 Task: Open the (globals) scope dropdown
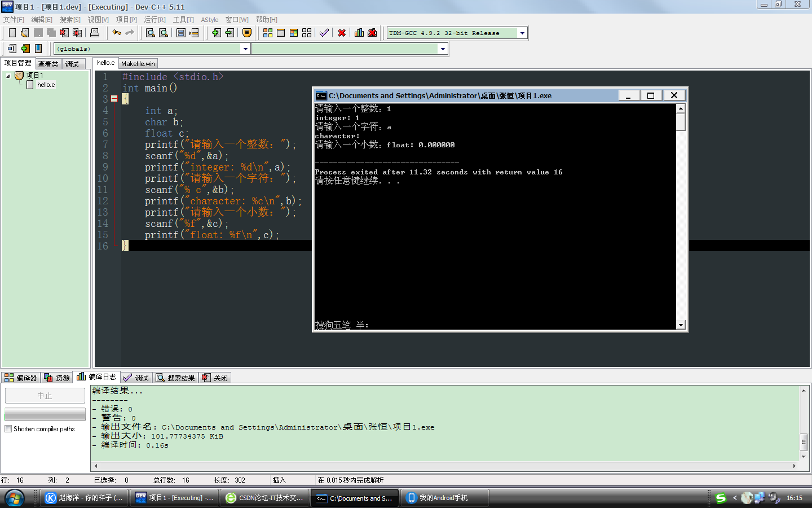point(245,49)
